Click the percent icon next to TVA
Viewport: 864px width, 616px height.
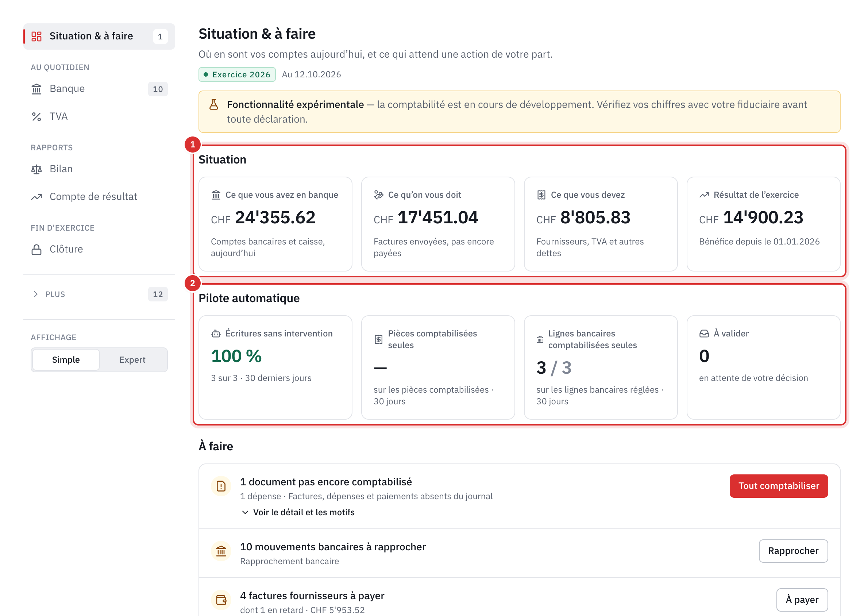[36, 116]
